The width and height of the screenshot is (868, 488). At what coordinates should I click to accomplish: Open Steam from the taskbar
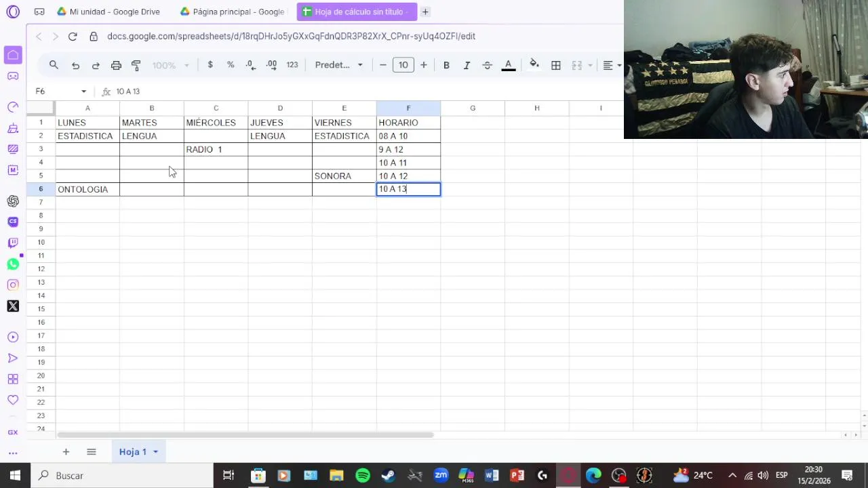tap(389, 475)
